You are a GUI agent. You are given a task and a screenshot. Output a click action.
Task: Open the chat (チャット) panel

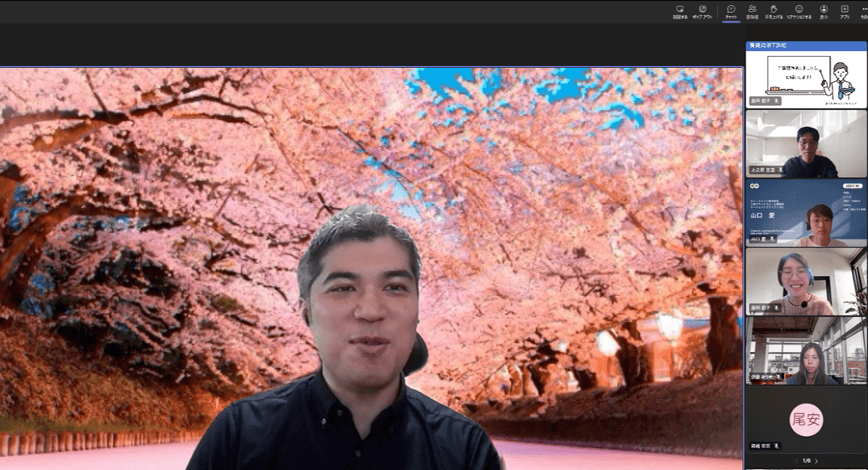(x=730, y=11)
